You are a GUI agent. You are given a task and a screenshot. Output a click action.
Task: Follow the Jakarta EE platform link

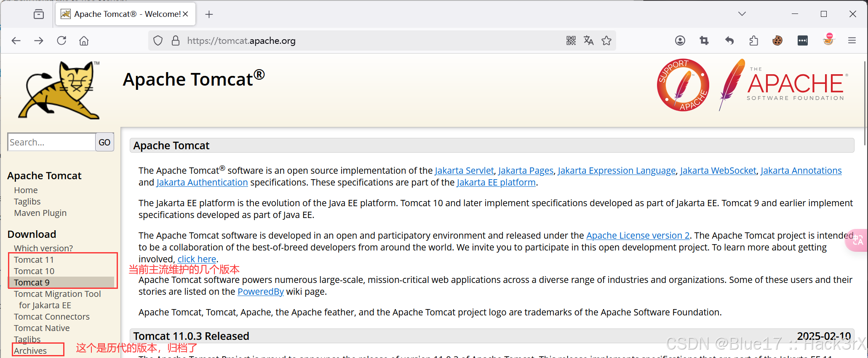click(496, 182)
